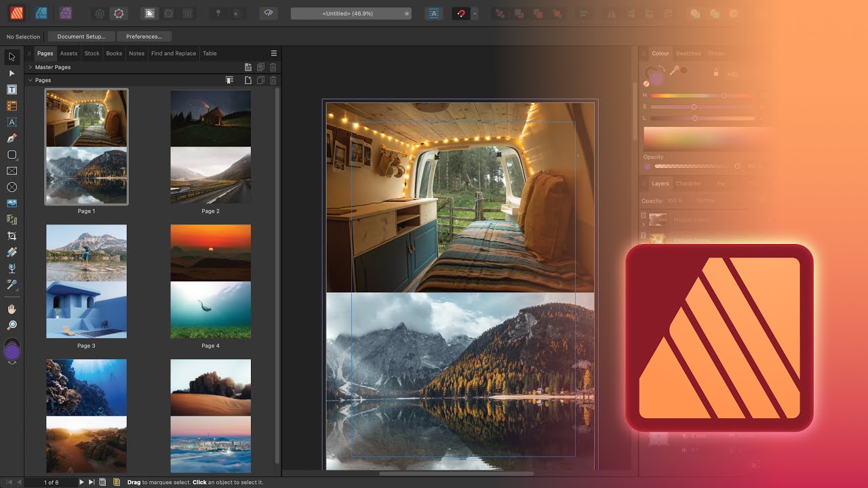
Task: Open the Books tab
Action: coord(114,54)
